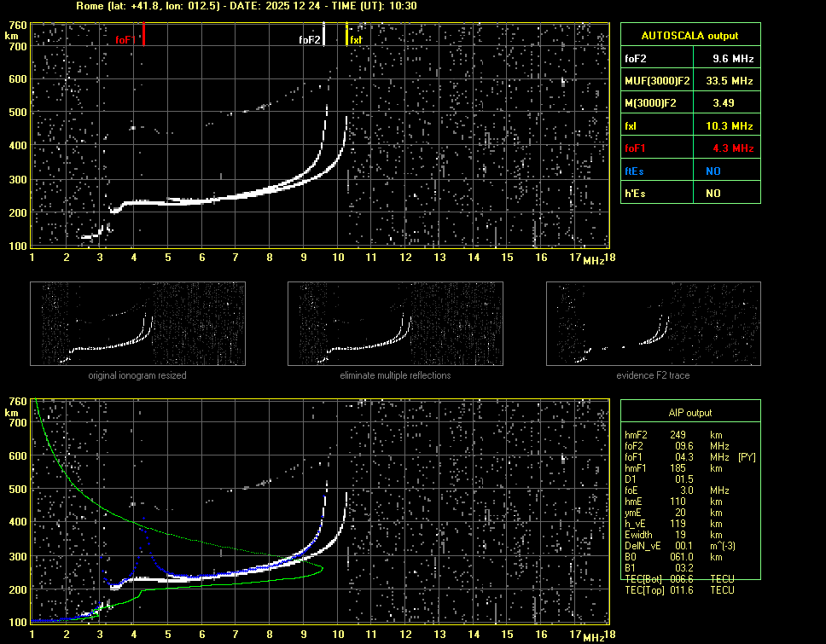
Task: Open the original ionogram resized thumbnail
Action: (137, 323)
